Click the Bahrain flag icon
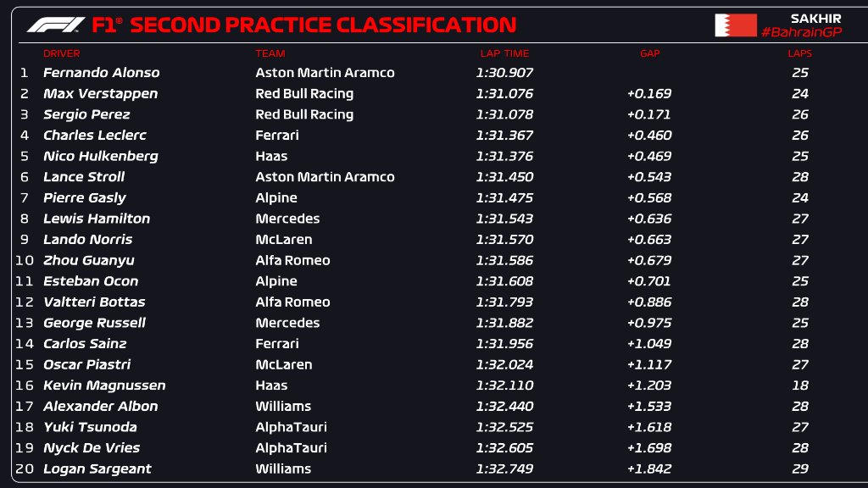This screenshot has height=488, width=868. pyautogui.click(x=735, y=25)
